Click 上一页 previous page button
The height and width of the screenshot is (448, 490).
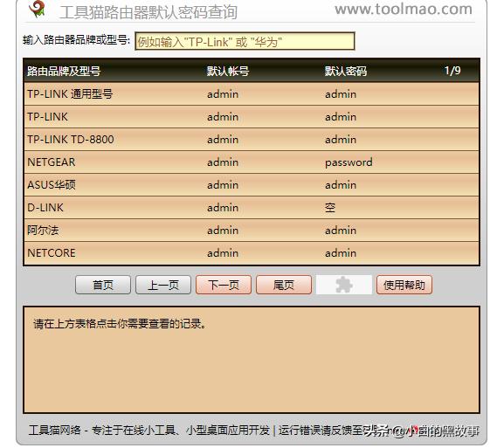point(163,285)
